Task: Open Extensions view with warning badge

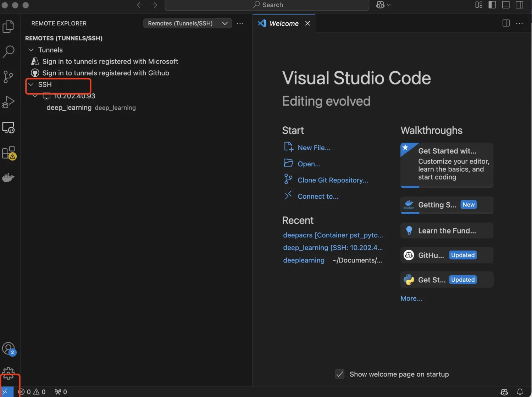Action: click(x=9, y=153)
